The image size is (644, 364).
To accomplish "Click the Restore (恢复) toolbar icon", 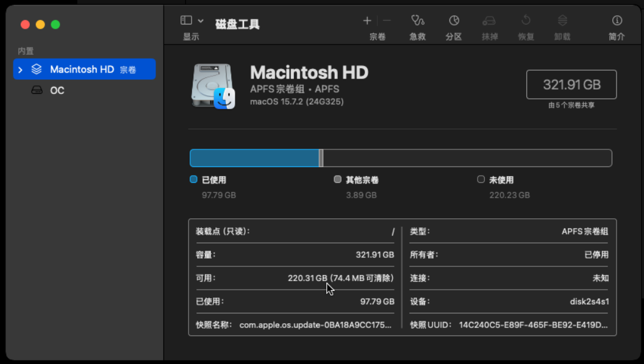I will click(526, 21).
